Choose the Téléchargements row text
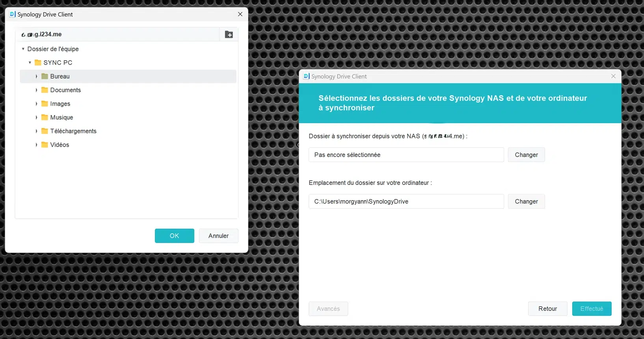Viewport: 644px width, 339px height. tap(73, 131)
